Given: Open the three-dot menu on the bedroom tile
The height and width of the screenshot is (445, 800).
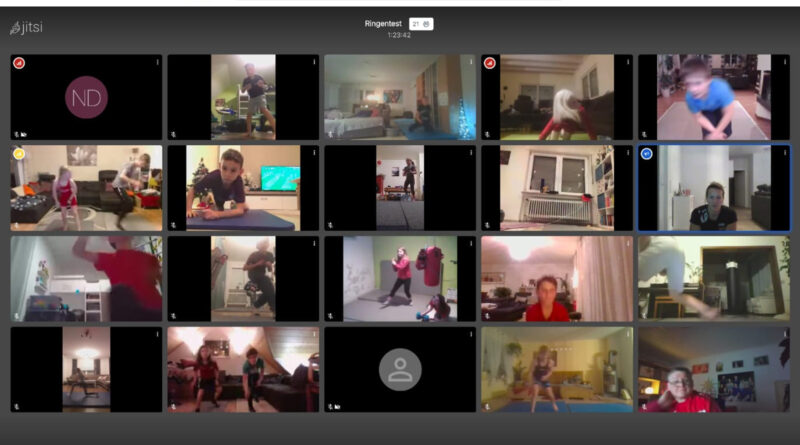Looking at the screenshot, I should pyautogui.click(x=471, y=62).
